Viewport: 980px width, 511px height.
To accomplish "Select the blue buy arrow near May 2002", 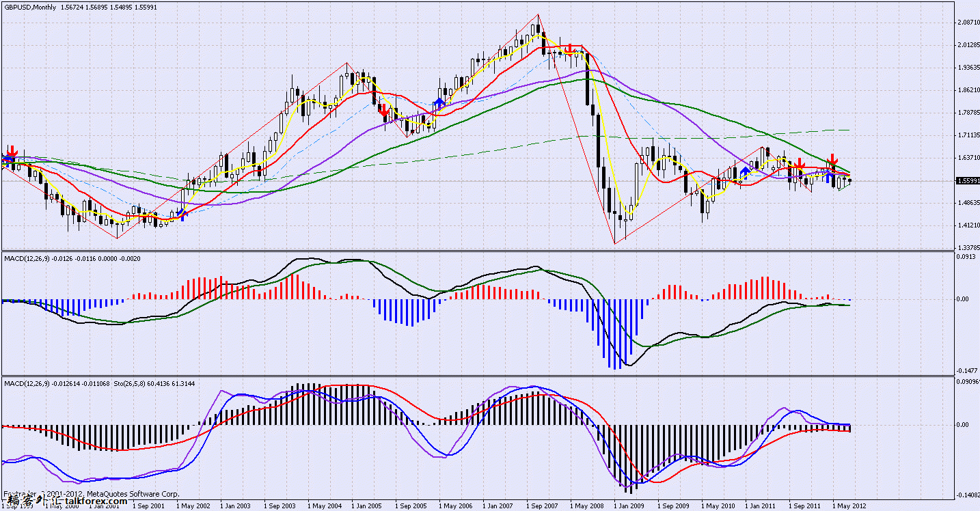I will click(181, 214).
